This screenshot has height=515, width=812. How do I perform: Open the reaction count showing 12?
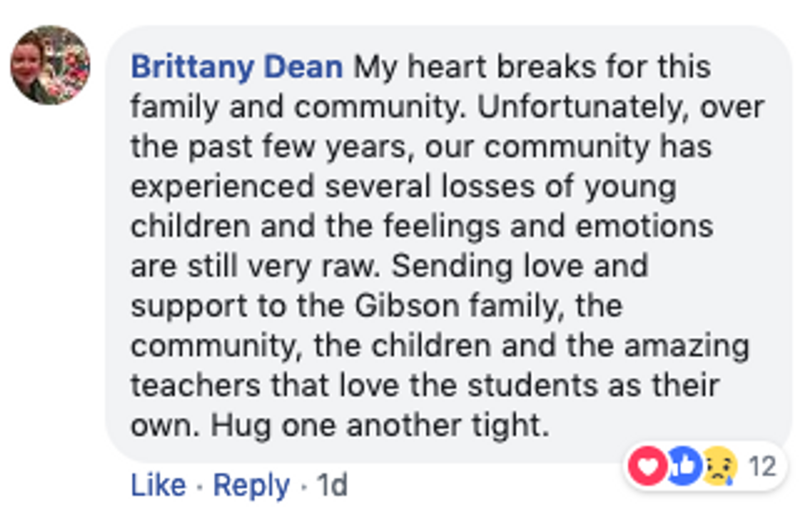pos(762,468)
